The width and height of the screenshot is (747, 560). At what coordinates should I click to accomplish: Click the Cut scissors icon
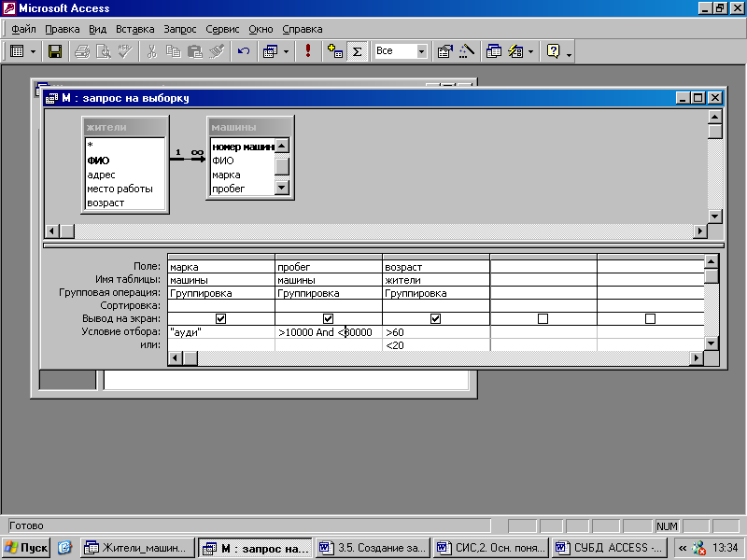(x=152, y=51)
